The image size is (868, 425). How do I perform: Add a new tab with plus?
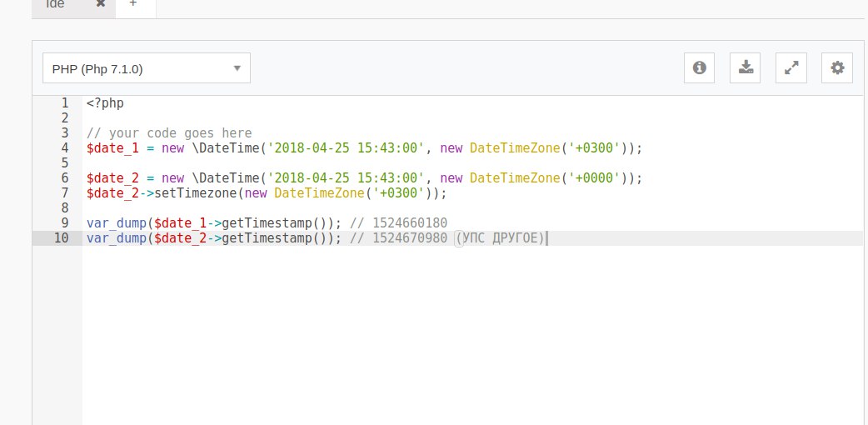(132, 3)
